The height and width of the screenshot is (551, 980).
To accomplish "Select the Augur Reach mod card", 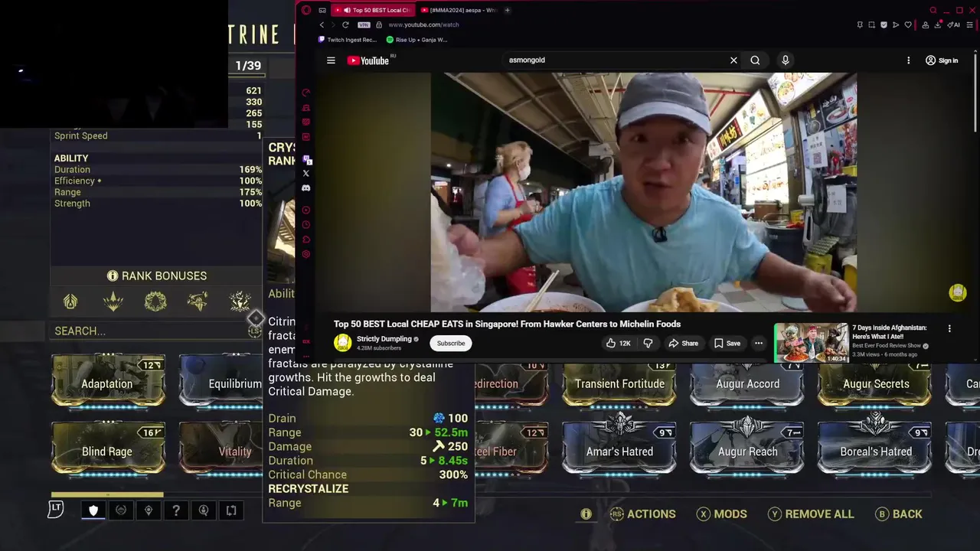I will click(748, 448).
